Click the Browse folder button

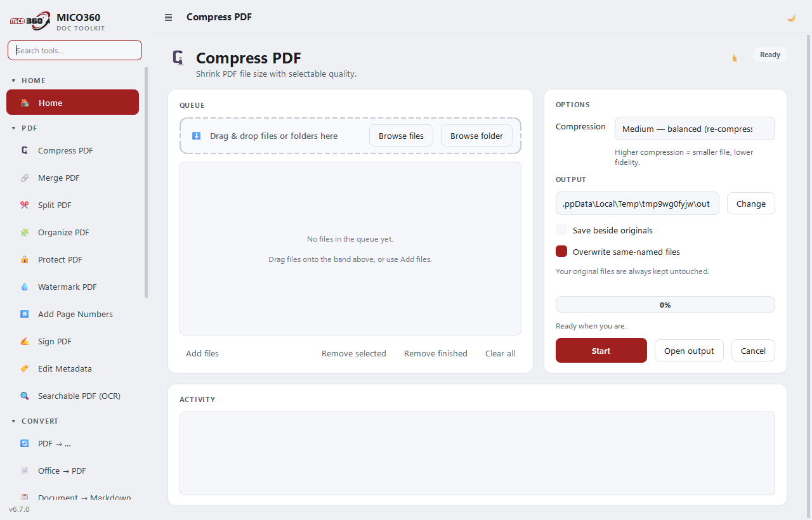(476, 136)
